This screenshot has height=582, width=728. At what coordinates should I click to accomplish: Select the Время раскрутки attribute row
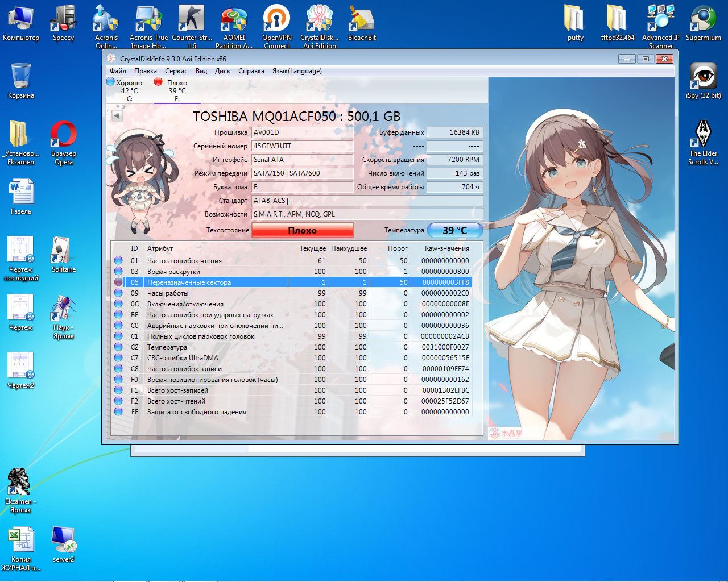tap(292, 272)
